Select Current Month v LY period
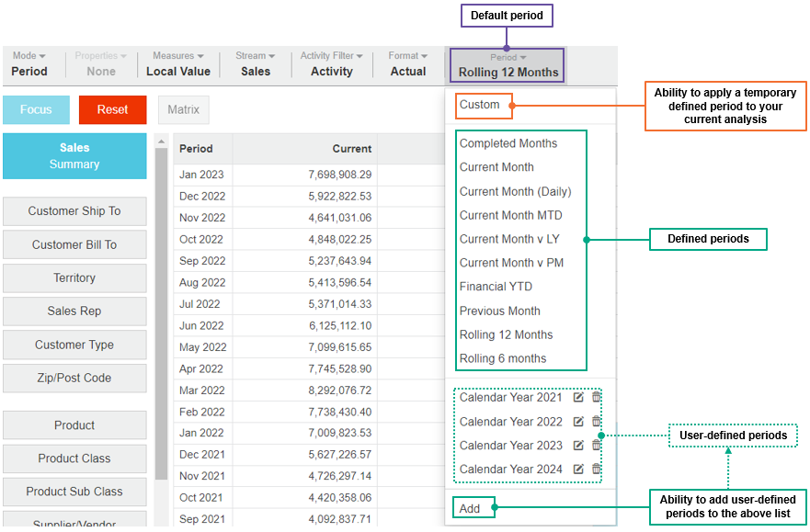 point(509,239)
